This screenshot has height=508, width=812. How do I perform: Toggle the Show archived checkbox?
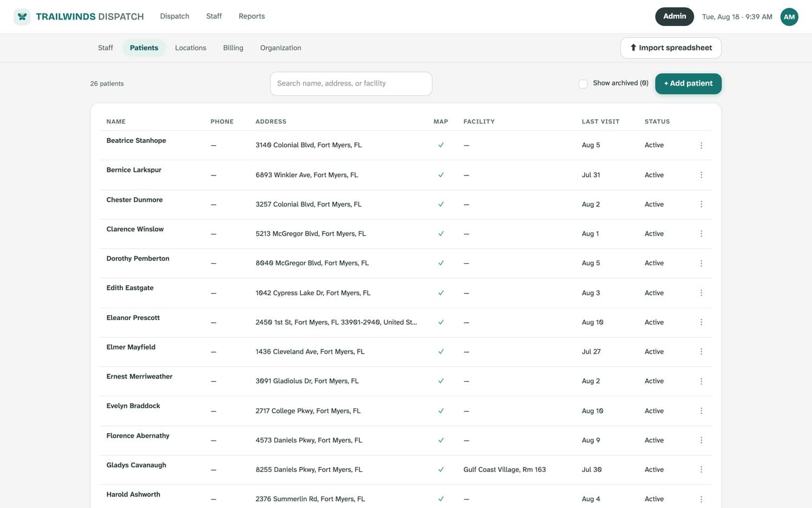[583, 84]
